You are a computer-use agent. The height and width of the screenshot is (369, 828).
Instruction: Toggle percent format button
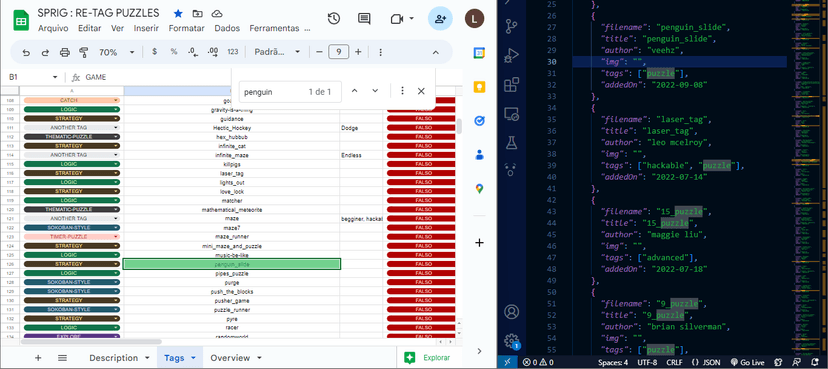(x=174, y=52)
